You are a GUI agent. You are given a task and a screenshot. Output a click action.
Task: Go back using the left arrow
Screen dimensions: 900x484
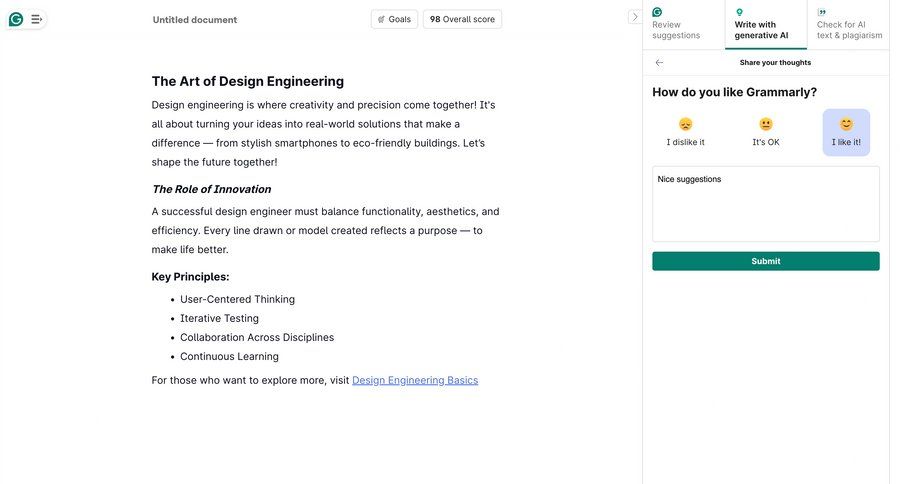click(660, 63)
